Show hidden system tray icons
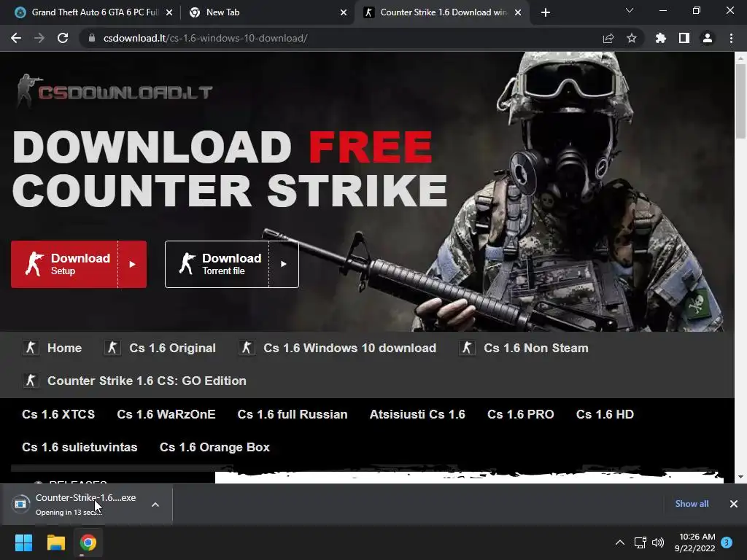 click(620, 542)
